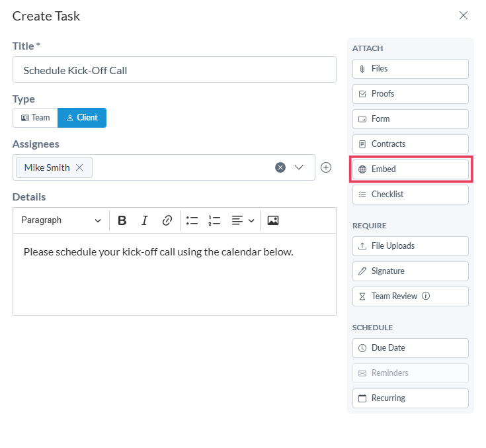Expand the assignees dropdown chevron

299,167
